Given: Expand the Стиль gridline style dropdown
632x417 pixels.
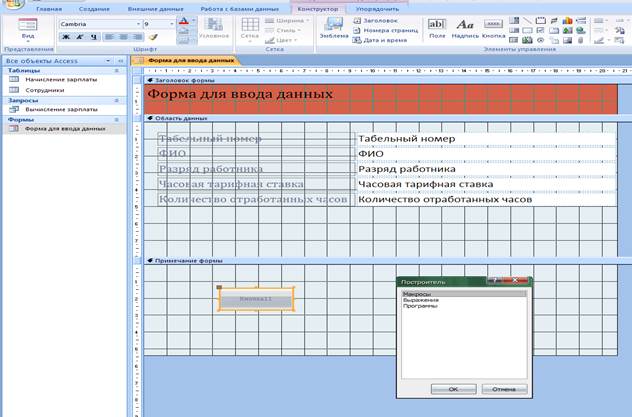Looking at the screenshot, I should point(284,30).
